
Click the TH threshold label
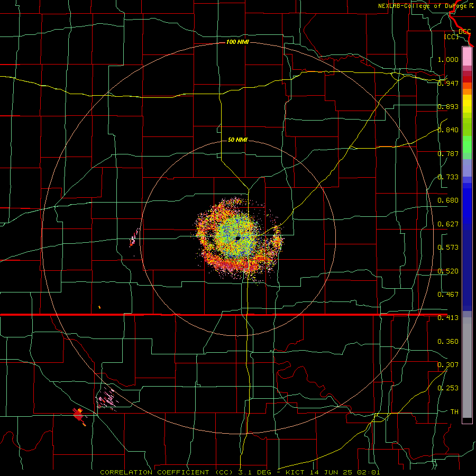pyautogui.click(x=454, y=412)
